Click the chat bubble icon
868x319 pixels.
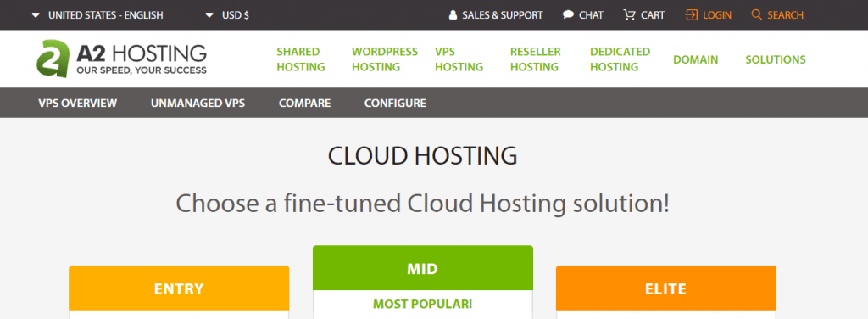[568, 15]
